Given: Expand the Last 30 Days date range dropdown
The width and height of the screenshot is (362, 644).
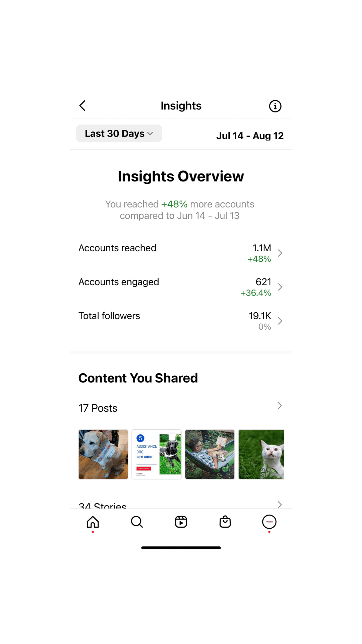Looking at the screenshot, I should click(119, 133).
